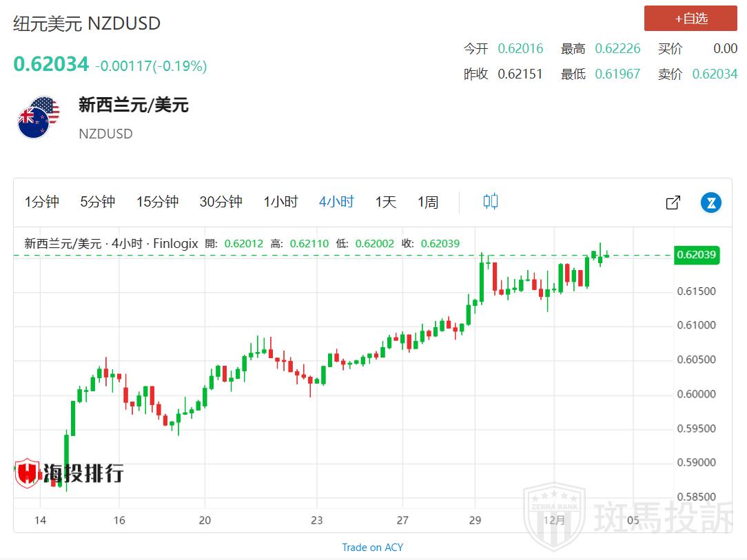747x560 pixels.
Task: Click the blue Finlogix logo icon
Action: pos(710,203)
